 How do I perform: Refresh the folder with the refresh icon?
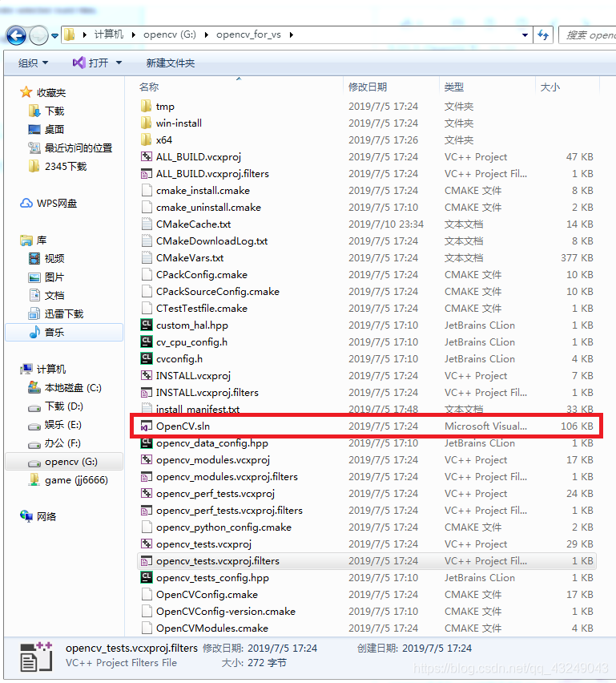(543, 34)
